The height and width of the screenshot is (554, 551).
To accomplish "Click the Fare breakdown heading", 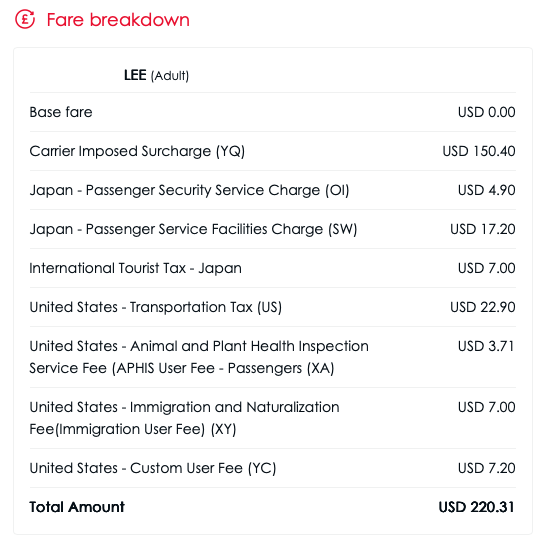I will click(118, 20).
